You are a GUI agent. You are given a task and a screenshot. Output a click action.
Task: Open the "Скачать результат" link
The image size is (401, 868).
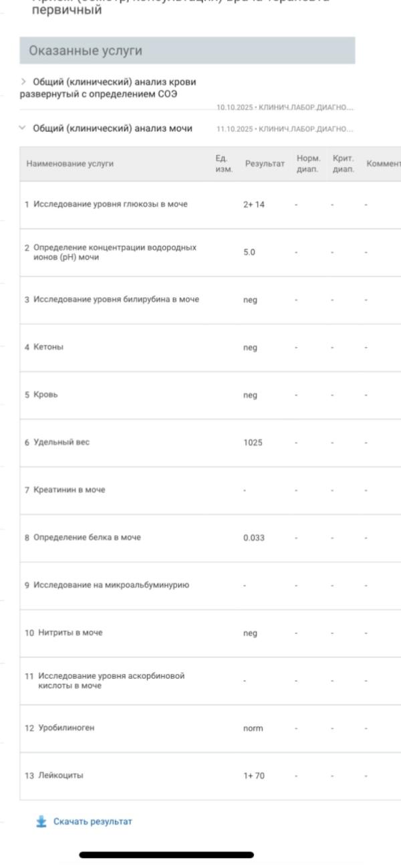click(x=92, y=821)
